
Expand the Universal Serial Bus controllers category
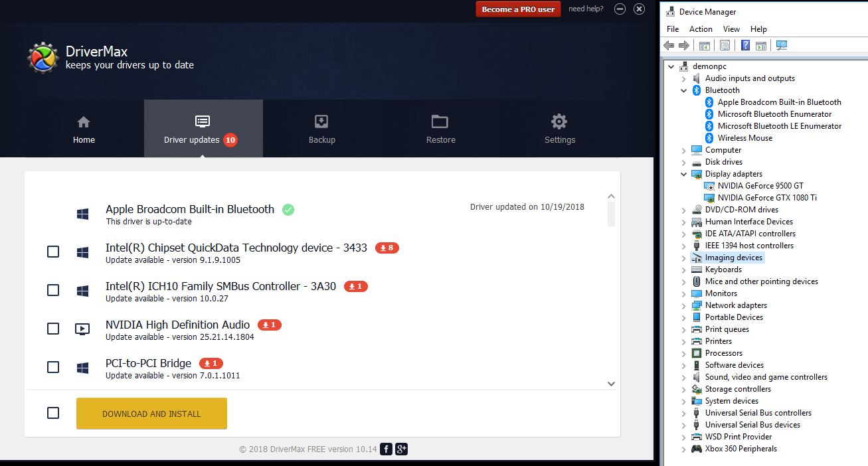coord(683,413)
